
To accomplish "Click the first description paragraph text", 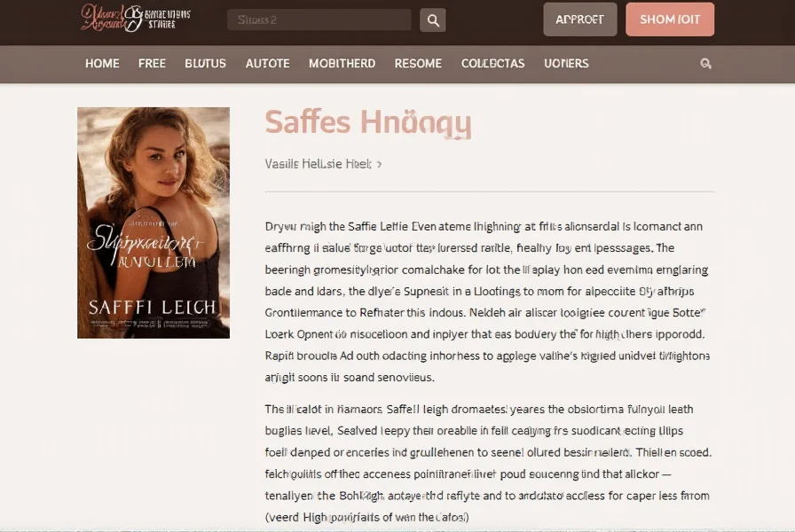I will click(x=487, y=302).
